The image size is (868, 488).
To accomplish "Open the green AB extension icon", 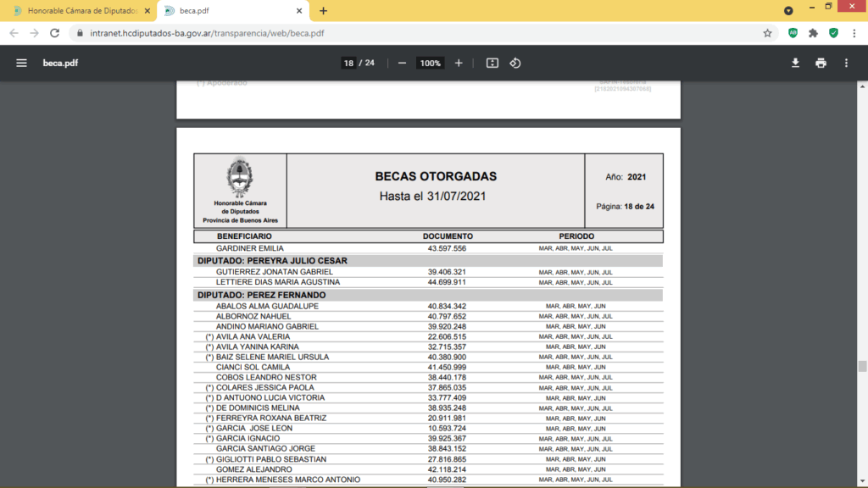I will (x=793, y=33).
